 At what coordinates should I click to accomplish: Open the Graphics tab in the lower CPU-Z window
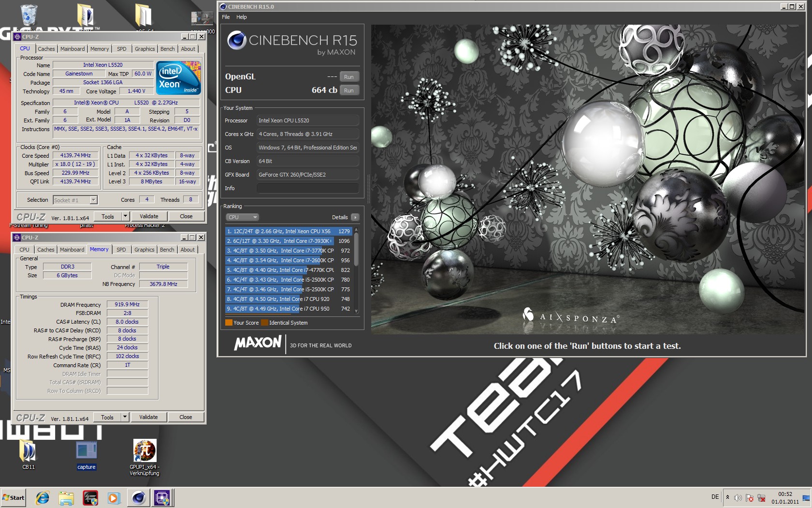point(145,250)
